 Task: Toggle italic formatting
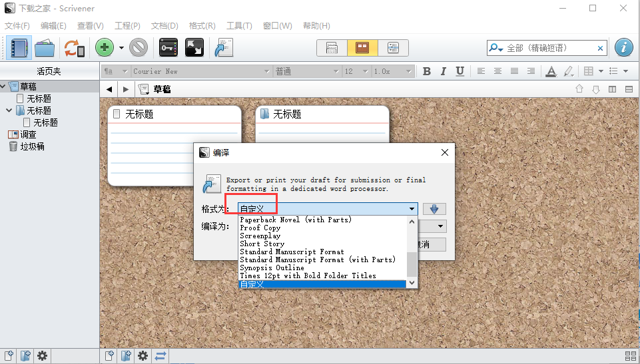click(x=444, y=71)
